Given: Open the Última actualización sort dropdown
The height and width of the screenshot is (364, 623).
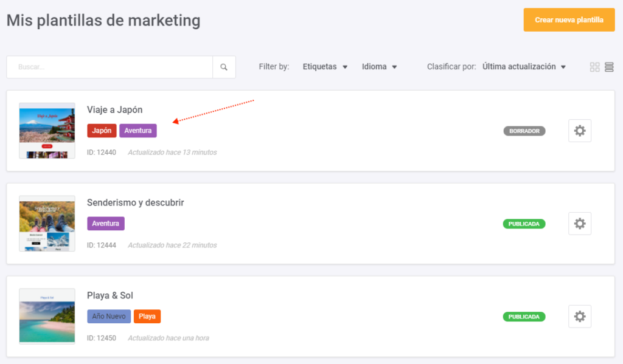Looking at the screenshot, I should [524, 67].
